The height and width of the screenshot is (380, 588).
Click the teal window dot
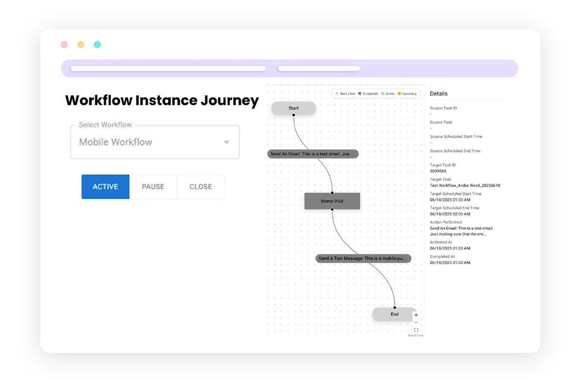[x=97, y=45]
